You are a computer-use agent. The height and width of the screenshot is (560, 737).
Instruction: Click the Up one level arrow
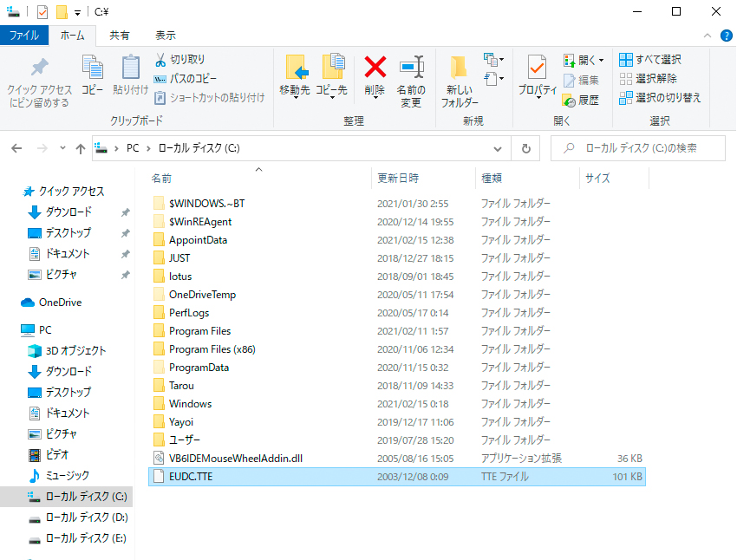click(x=81, y=148)
